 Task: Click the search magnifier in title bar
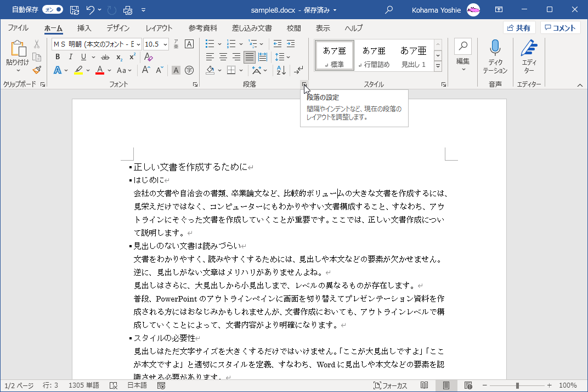[x=389, y=10]
